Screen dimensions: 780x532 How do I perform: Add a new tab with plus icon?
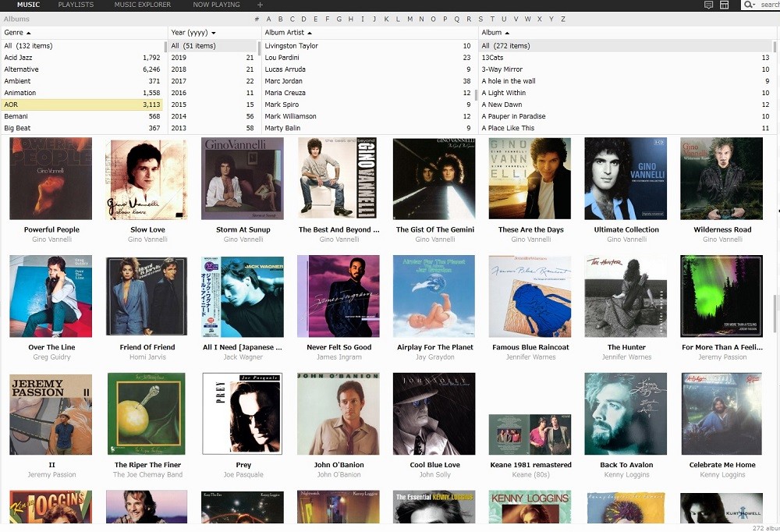tap(260, 5)
